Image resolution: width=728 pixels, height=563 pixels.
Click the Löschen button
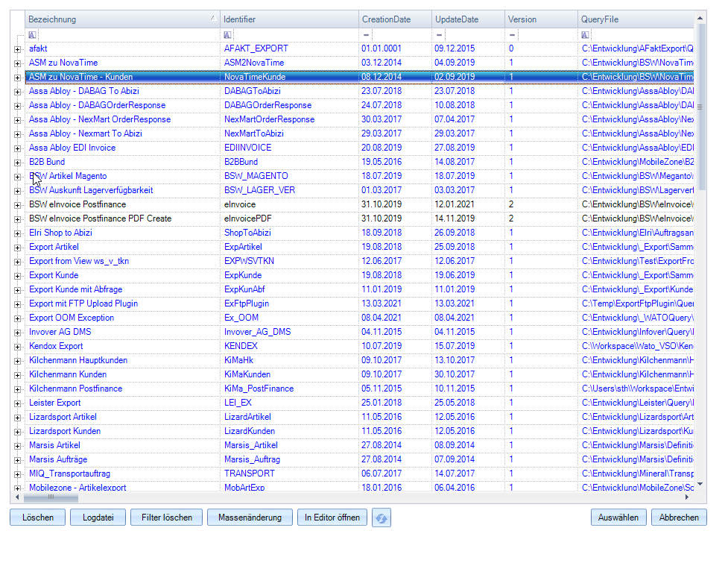coord(37,518)
